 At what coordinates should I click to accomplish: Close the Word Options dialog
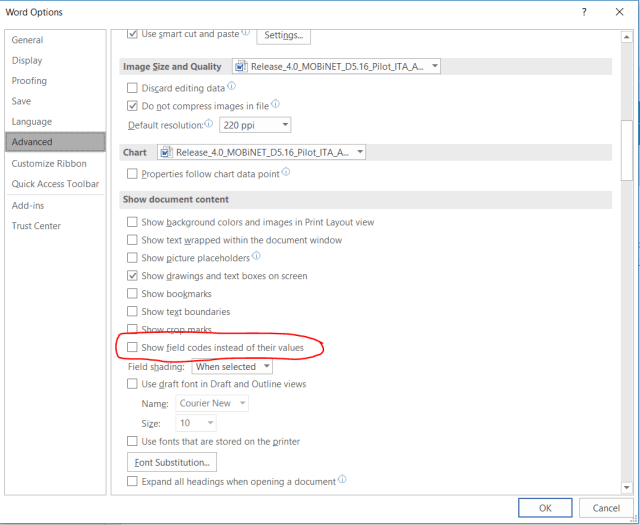pos(619,12)
